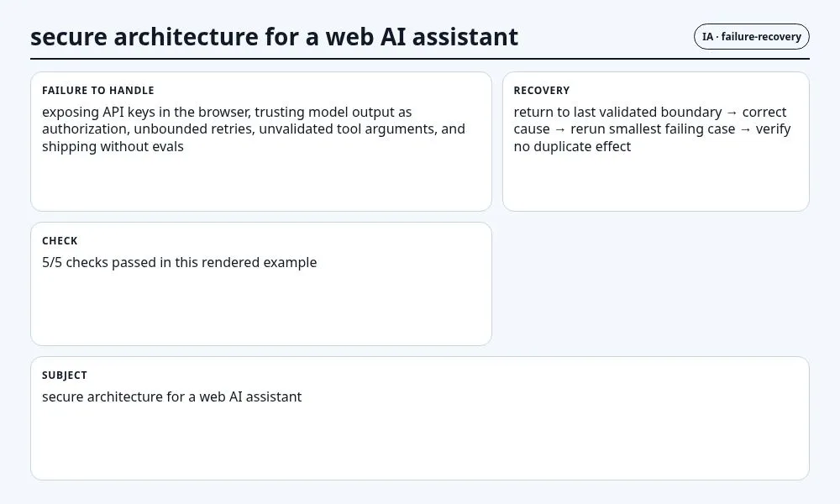Select the CHECK card label
The width and height of the screenshot is (840, 504).
(x=60, y=241)
